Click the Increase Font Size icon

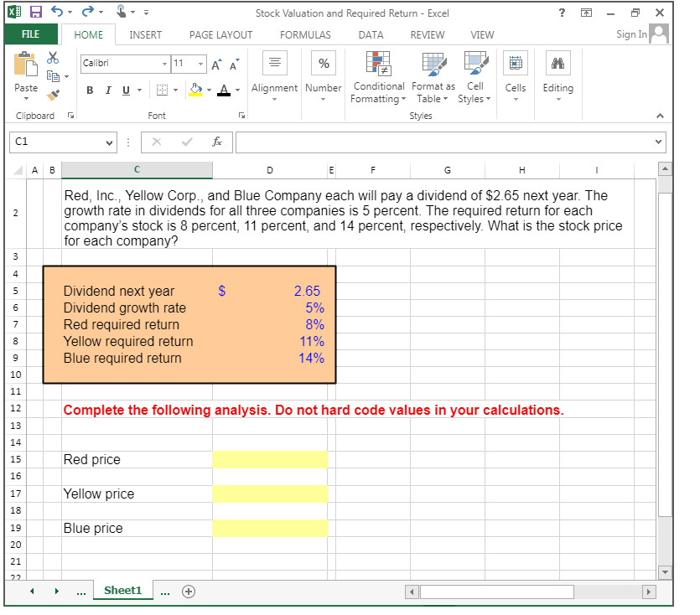point(215,63)
